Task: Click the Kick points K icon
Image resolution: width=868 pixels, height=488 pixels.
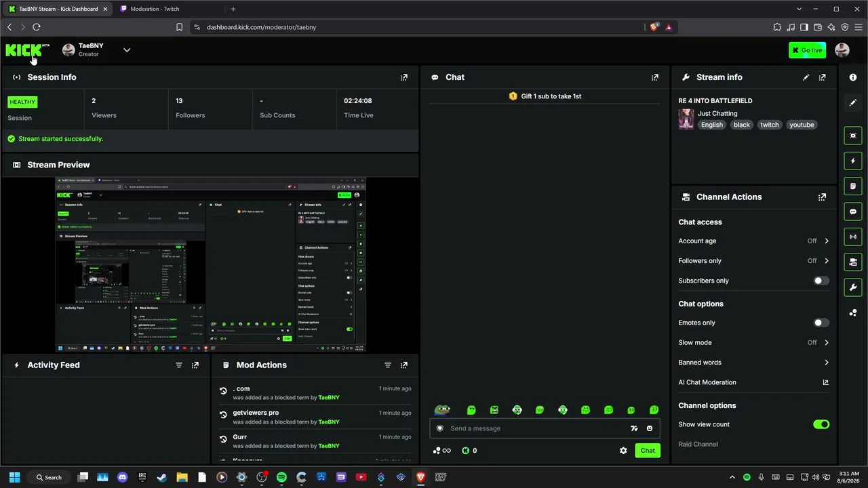Action: coord(466,451)
